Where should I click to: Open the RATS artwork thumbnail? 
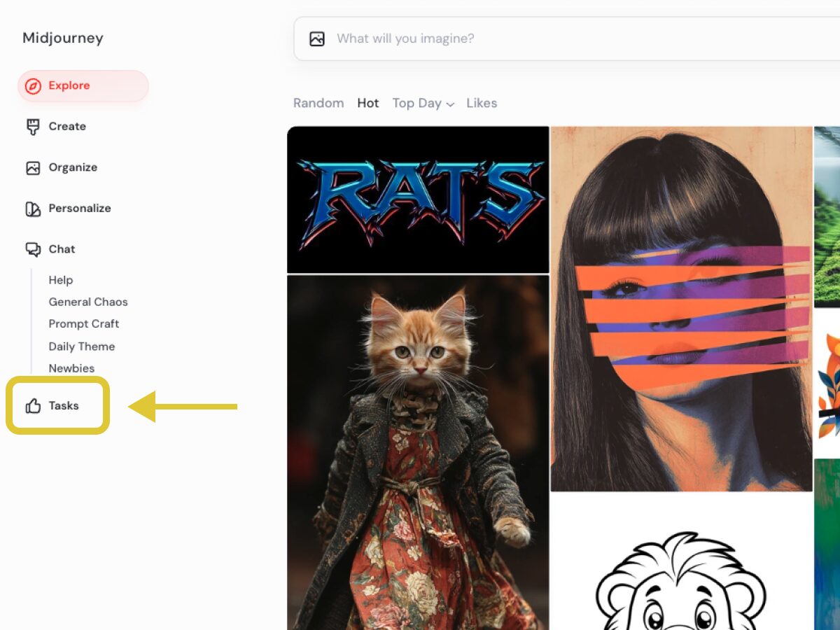(418, 199)
